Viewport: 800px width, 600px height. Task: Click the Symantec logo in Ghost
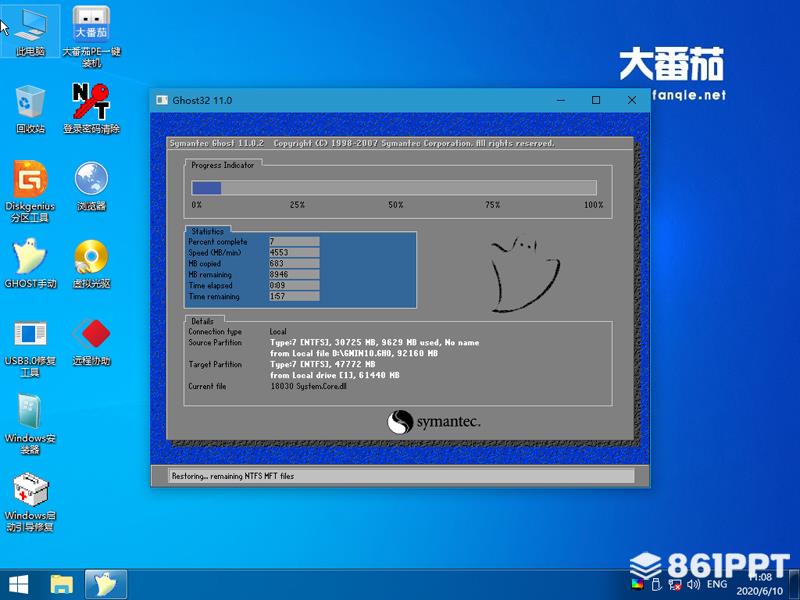point(434,422)
